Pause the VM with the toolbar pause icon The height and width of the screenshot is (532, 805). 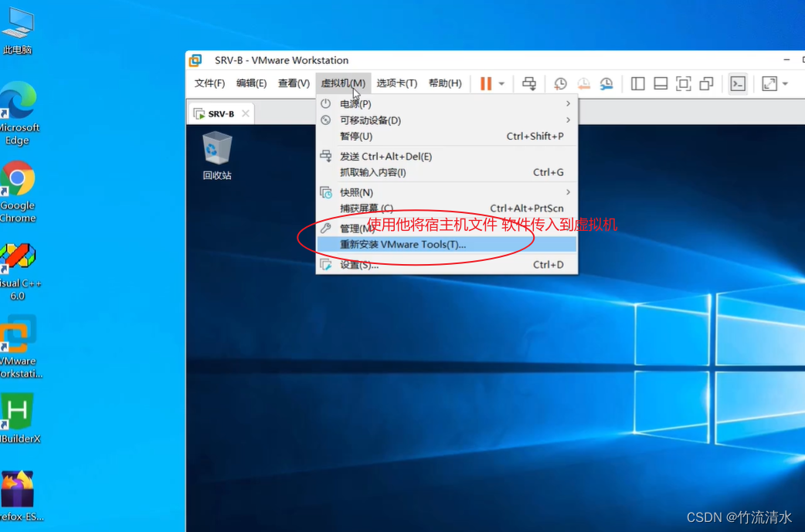[486, 83]
